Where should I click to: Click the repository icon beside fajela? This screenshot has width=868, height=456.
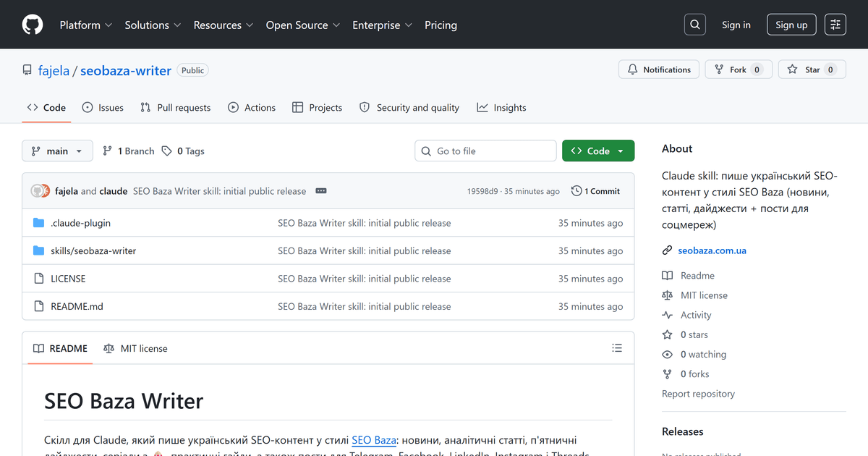27,70
